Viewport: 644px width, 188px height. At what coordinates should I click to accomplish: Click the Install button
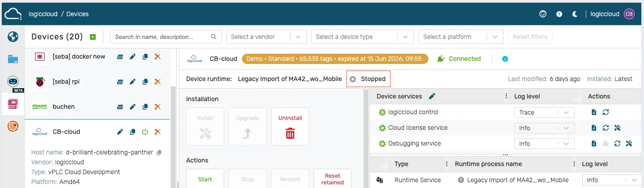(x=205, y=126)
